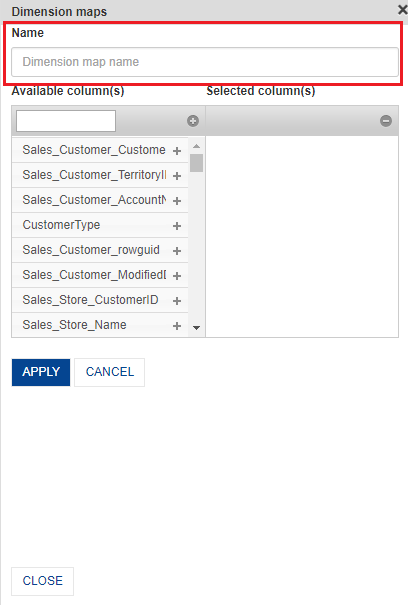Focus the available columns filter box

click(x=66, y=121)
